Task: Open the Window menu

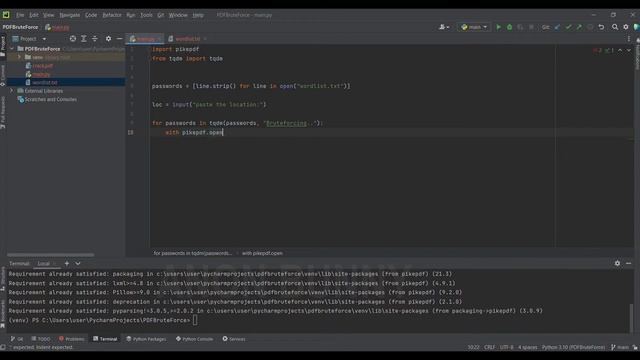Action: (x=178, y=15)
